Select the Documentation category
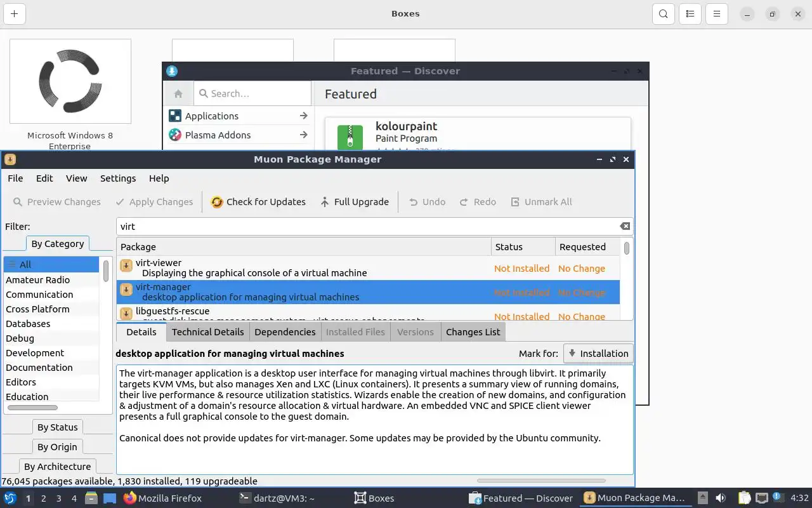The width and height of the screenshot is (812, 508). point(51,368)
